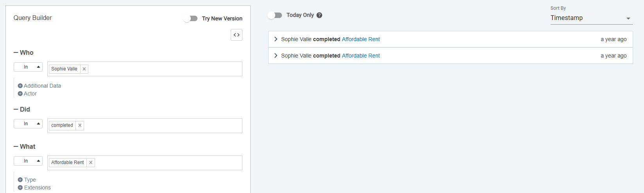Add Additional Data filter plus icon
The height and width of the screenshot is (193, 644).
pyautogui.click(x=20, y=86)
